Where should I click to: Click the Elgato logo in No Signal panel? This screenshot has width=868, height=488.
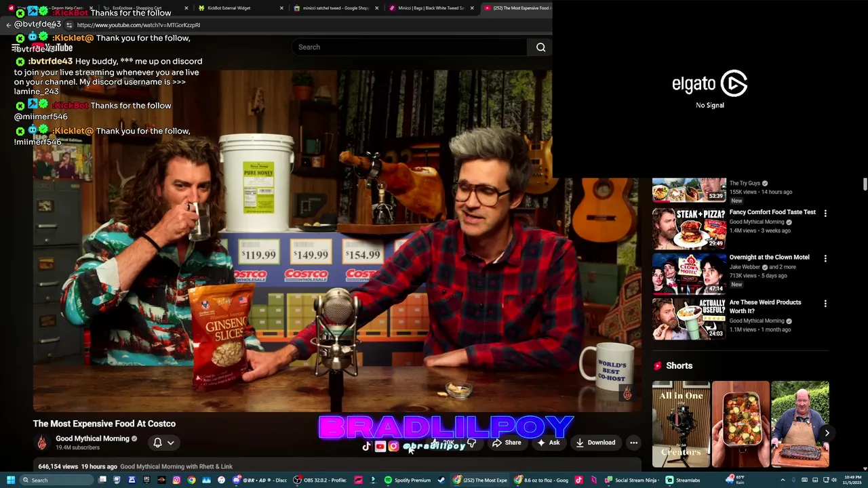coord(709,84)
